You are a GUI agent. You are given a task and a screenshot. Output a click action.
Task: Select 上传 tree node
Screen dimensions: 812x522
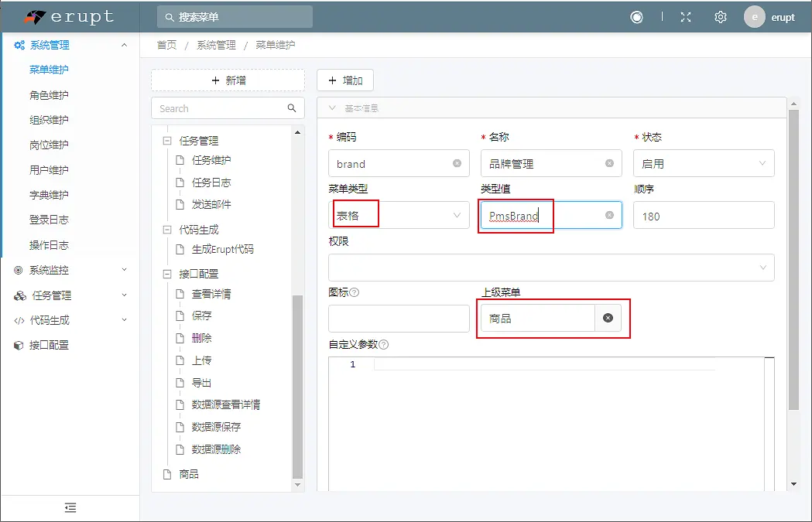click(x=201, y=360)
